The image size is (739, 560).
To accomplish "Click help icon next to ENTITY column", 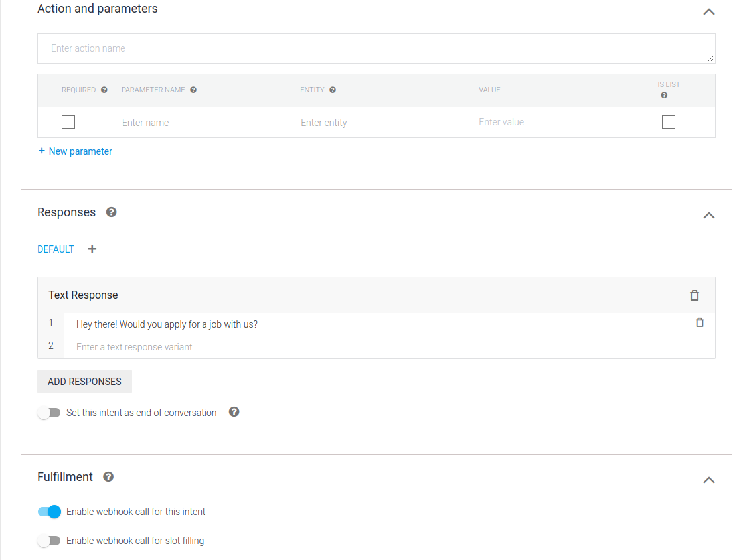I will click(333, 90).
